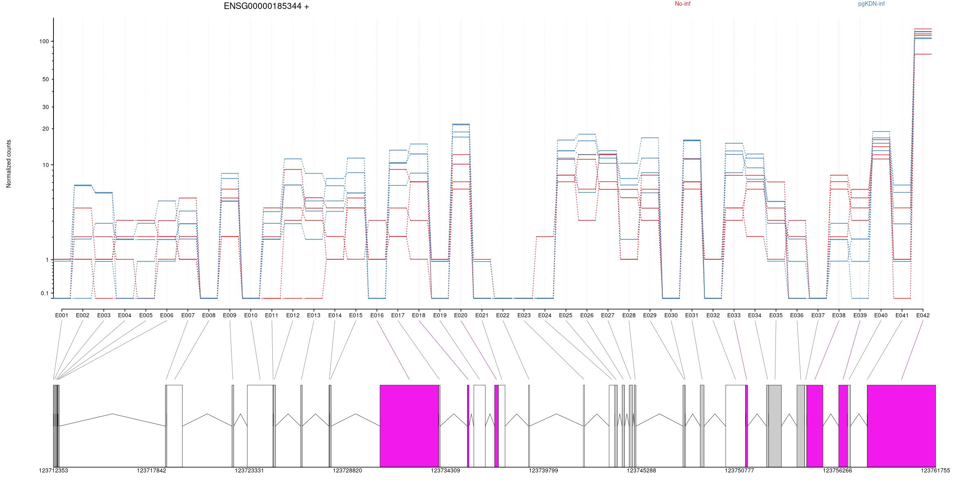Screen dimensions: 980x490
Task: Click exon label E026
Action: (x=587, y=315)
